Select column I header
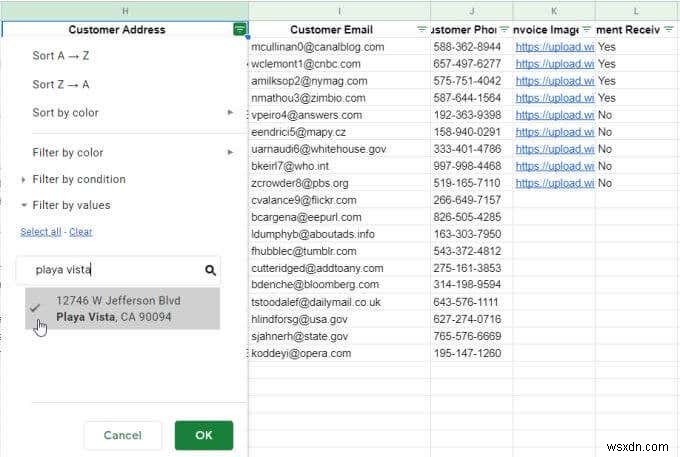 [339, 10]
